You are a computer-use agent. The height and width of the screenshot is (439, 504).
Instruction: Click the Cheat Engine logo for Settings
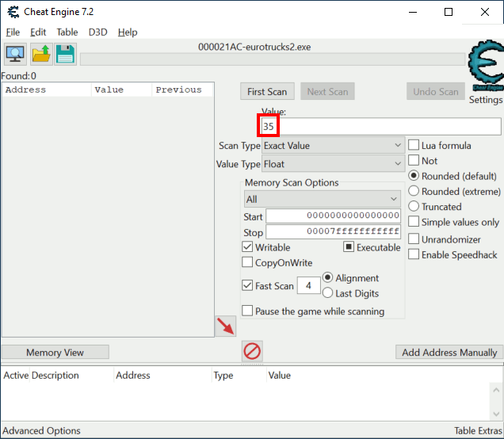[485, 67]
